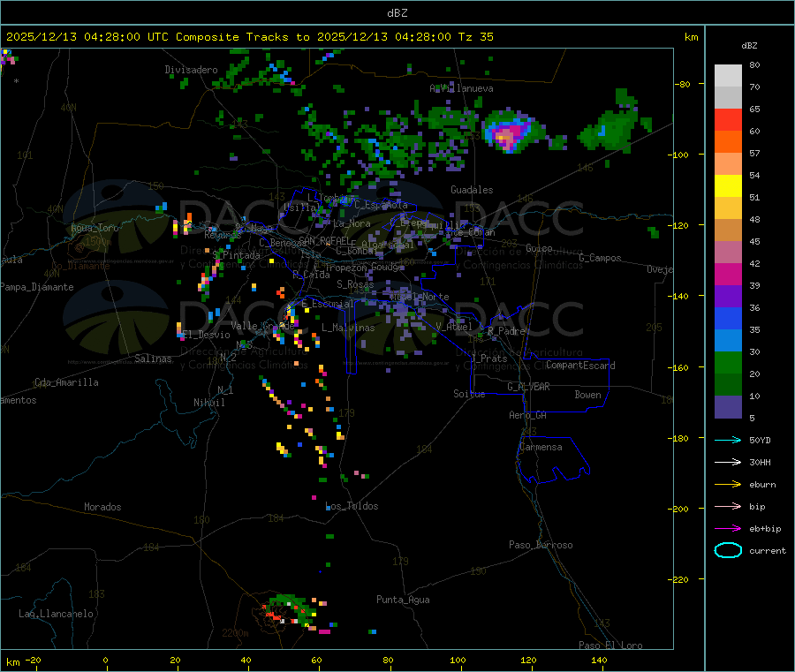Viewport: 795px width, 672px height.
Task: Click the 'G_ALVEAR' map label
Action: coord(528,387)
